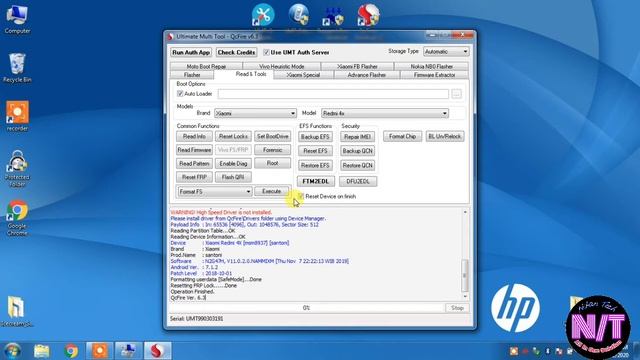Click the log scrollbar down arrow
Image resolution: width=640 pixels, height=360 pixels.
[x=464, y=296]
